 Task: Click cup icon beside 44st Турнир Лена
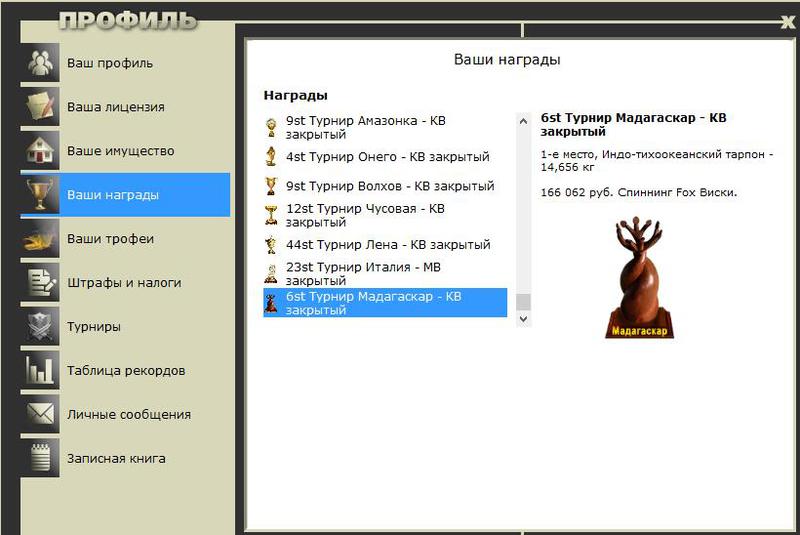coord(271,244)
